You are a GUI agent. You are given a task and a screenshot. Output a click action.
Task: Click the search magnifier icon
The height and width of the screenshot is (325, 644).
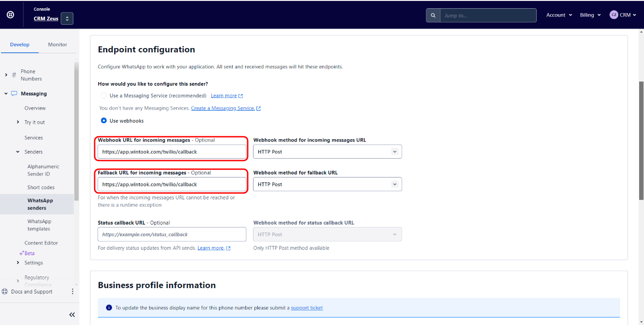pyautogui.click(x=433, y=16)
